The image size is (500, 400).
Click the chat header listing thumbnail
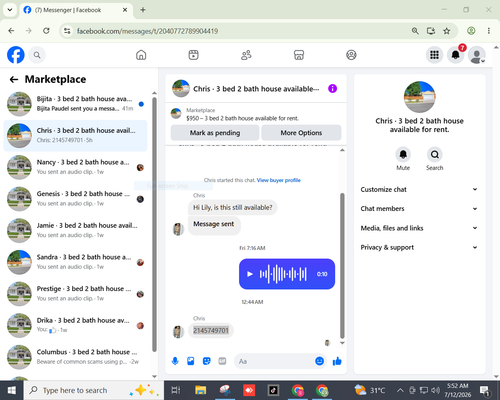point(181,88)
